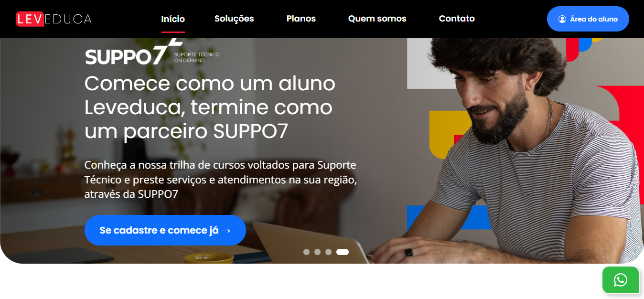This screenshot has width=644, height=299.
Task: Click the active fourth carousel indicator
Action: (x=343, y=252)
